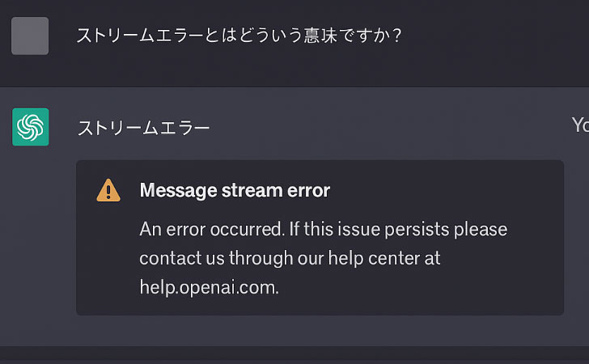This screenshot has height=364, width=589.
Task: Click the assistant reply text ストリームエラー
Action: coord(143,128)
